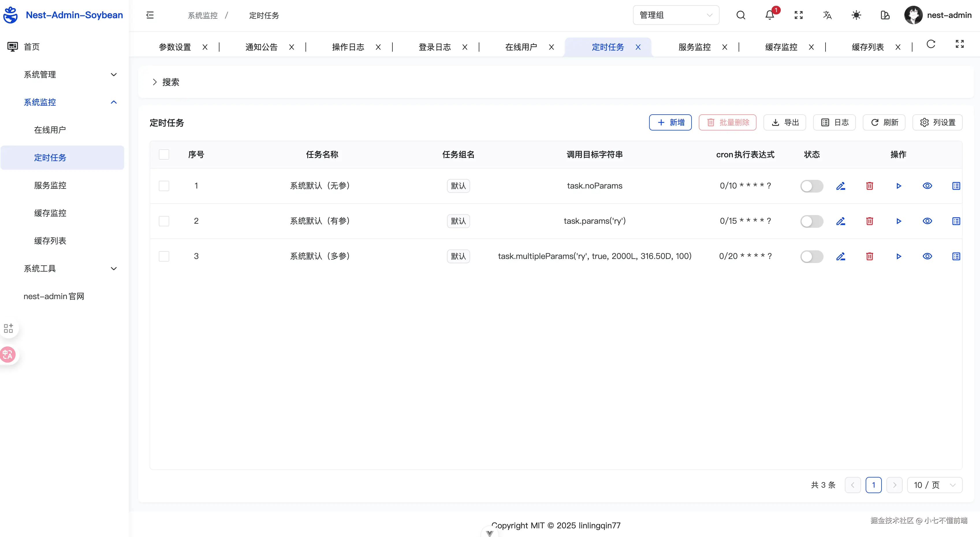Viewport: 980px width, 537px height.
Task: Click the 新增 button
Action: [x=670, y=122]
